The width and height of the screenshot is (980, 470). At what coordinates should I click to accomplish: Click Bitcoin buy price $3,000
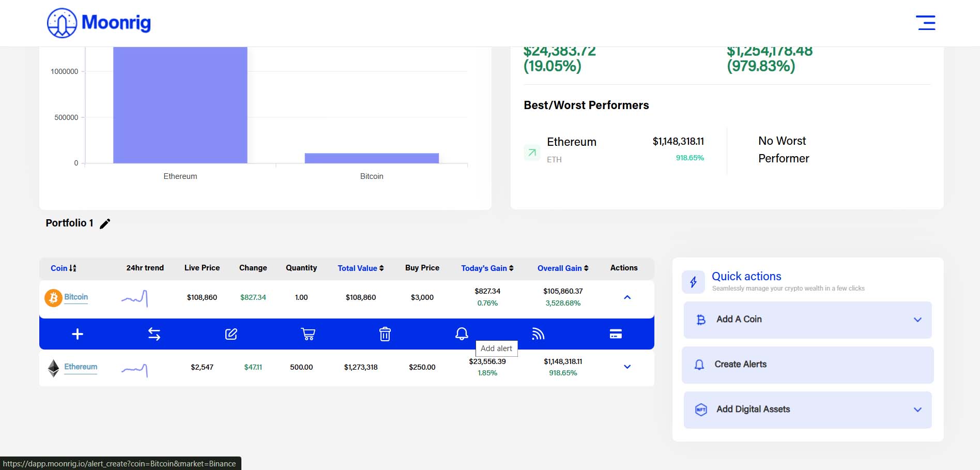pyautogui.click(x=422, y=297)
